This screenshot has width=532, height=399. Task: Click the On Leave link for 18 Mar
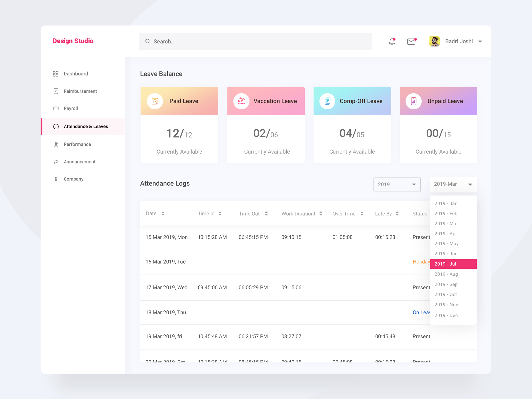(x=421, y=312)
